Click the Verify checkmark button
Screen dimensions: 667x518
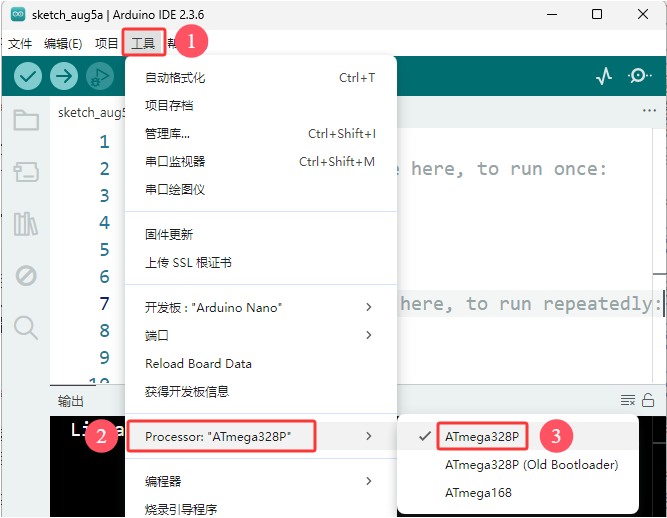(28, 77)
